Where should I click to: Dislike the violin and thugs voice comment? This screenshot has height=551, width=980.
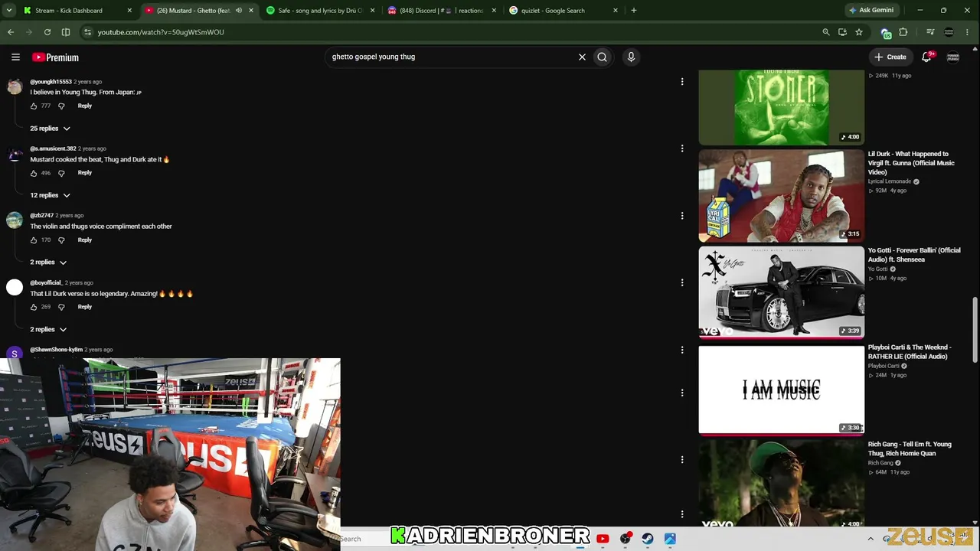coord(61,240)
